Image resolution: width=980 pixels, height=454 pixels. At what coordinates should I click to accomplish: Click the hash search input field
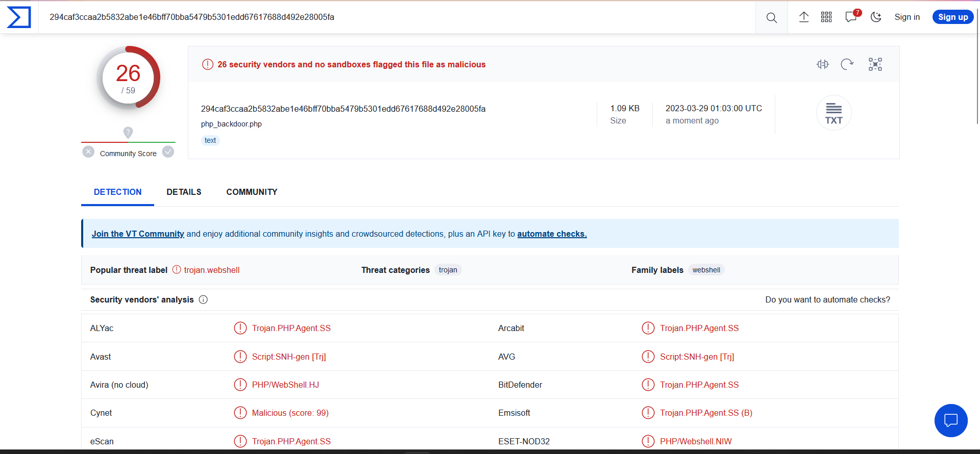[398, 17]
